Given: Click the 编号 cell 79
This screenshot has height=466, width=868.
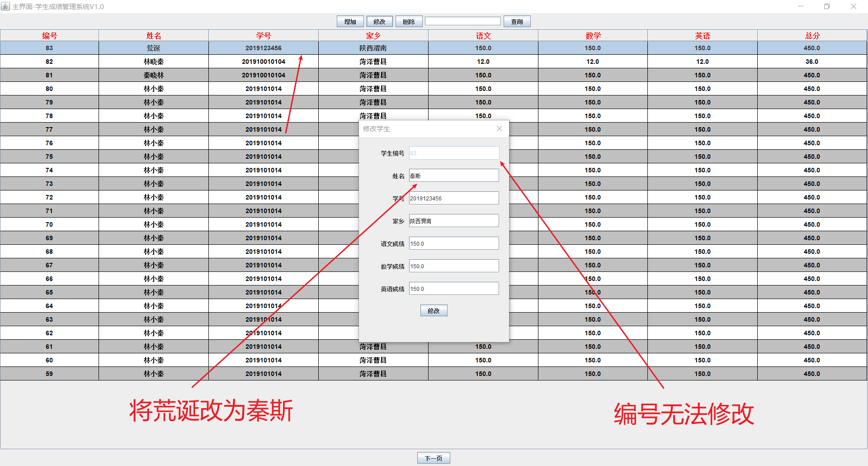Looking at the screenshot, I should (49, 102).
